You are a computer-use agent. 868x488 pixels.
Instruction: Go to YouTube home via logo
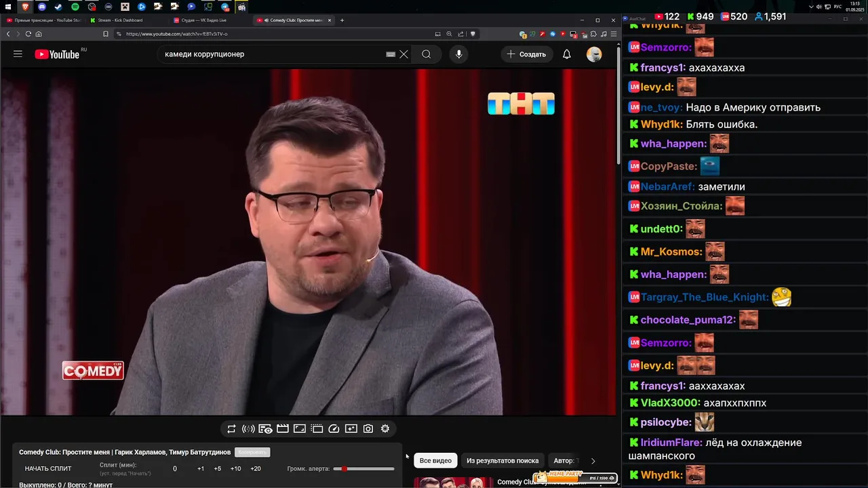pyautogui.click(x=57, y=54)
